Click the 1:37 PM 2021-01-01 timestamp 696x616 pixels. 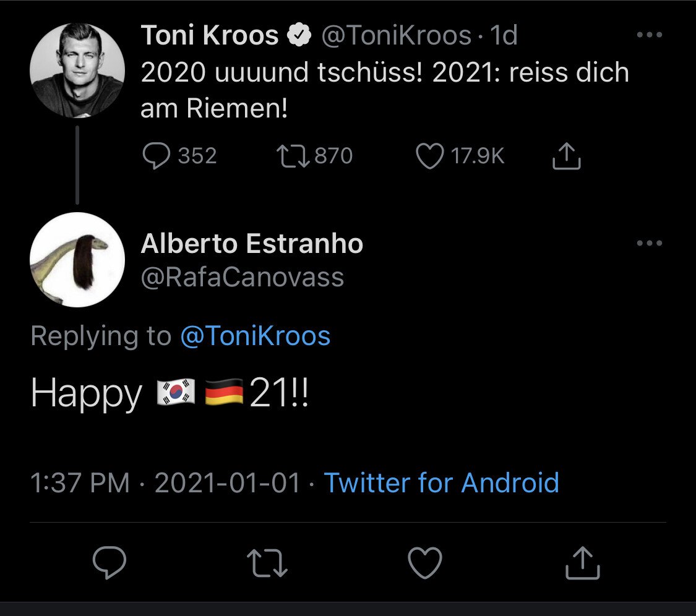pos(165,482)
